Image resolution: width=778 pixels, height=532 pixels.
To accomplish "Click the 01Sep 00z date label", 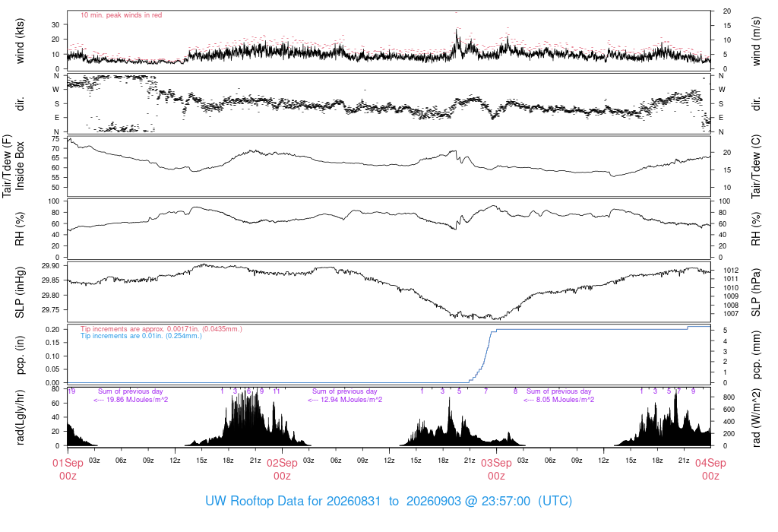I will [x=68, y=469].
